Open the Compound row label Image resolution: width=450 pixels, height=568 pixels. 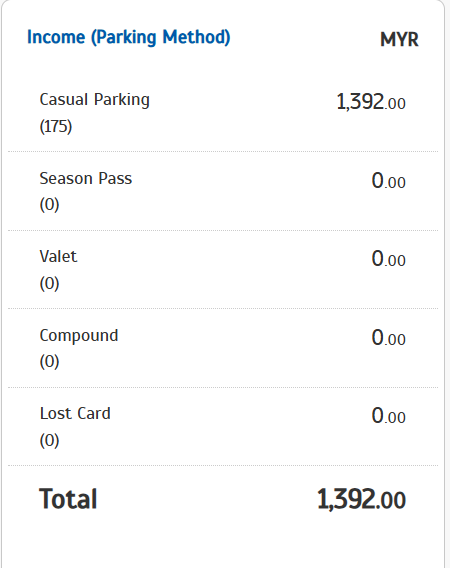coord(79,336)
